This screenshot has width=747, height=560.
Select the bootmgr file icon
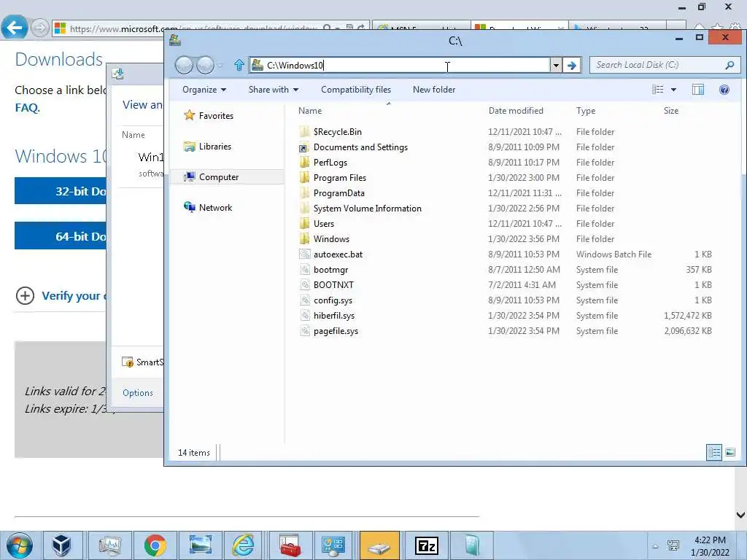click(304, 270)
